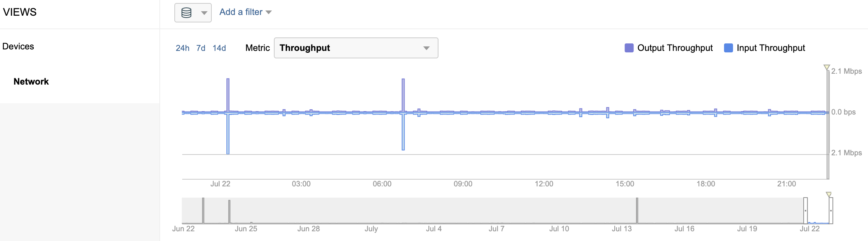The height and width of the screenshot is (241, 868).
Task: Select the Network view
Action: (x=31, y=82)
